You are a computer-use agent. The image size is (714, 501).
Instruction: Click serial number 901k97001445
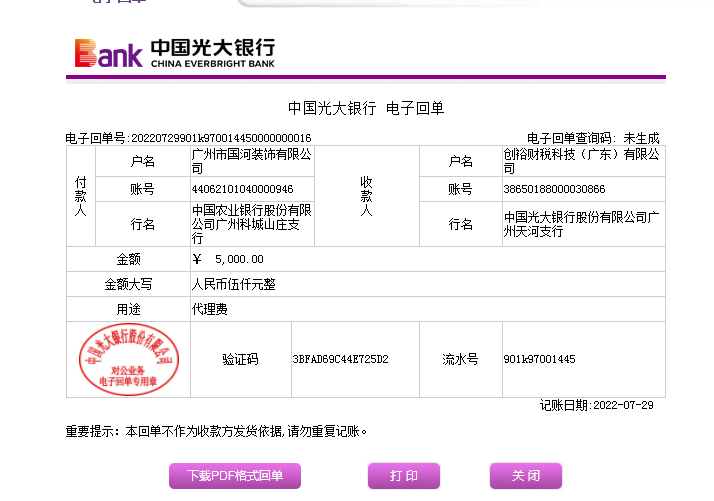pos(540,359)
